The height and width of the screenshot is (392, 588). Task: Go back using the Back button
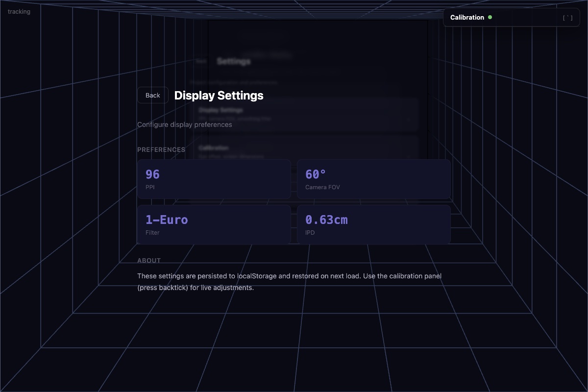(x=153, y=95)
